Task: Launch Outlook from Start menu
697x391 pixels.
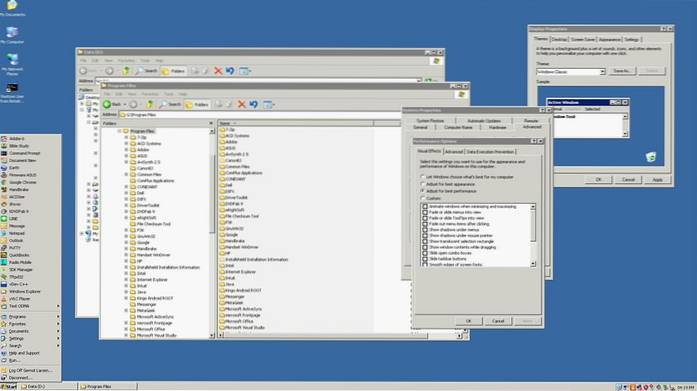Action: point(16,240)
